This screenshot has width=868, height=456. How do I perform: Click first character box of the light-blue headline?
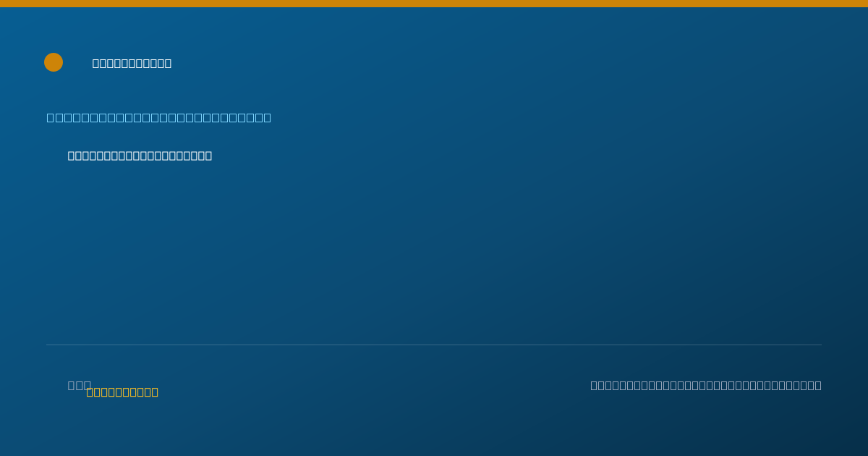tap(51, 117)
